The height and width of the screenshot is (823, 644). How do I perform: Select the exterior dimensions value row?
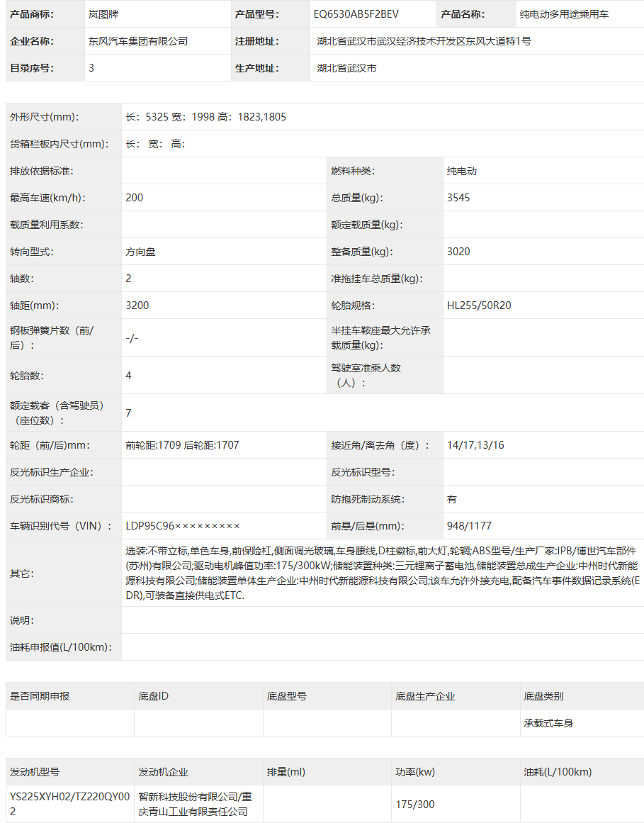pos(383,117)
